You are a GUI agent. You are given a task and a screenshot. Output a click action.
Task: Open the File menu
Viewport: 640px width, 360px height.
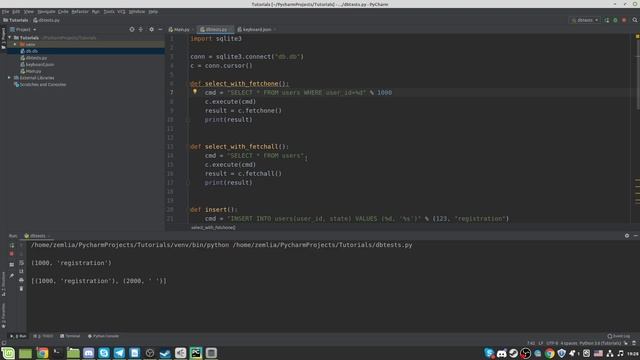point(5,12)
